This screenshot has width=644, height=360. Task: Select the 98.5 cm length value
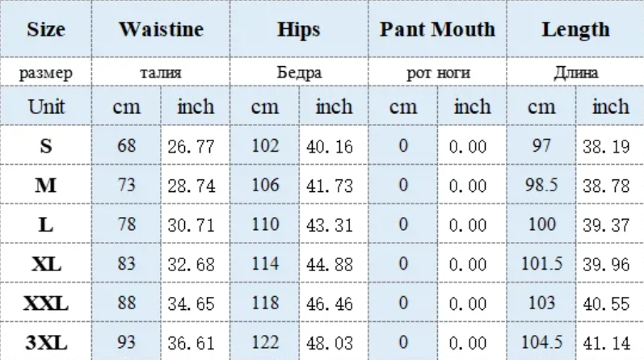coord(540,186)
